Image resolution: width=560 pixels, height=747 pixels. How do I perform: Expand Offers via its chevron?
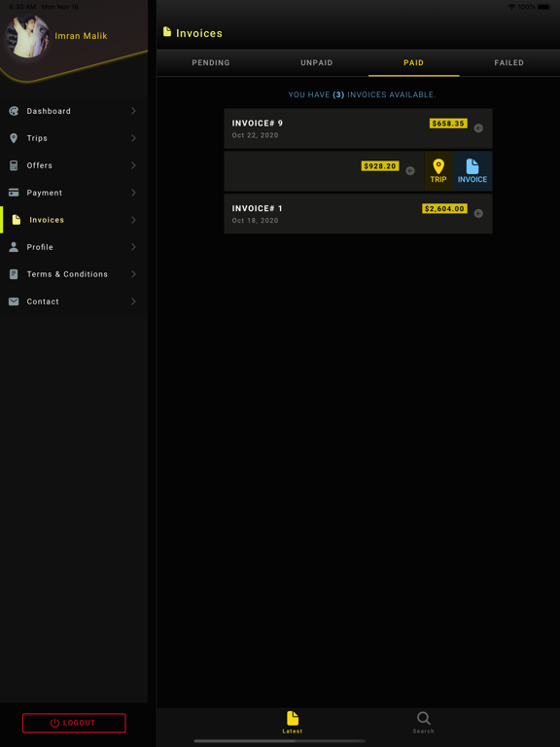(134, 165)
